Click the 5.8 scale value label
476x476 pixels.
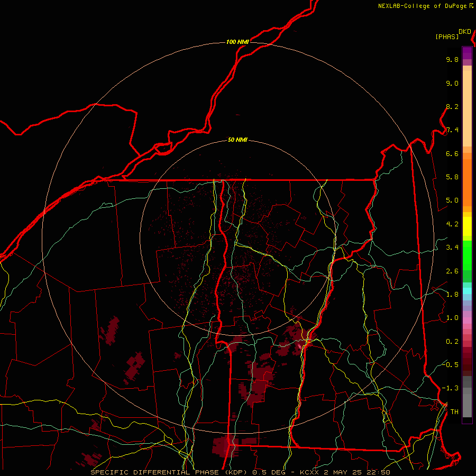coord(452,177)
